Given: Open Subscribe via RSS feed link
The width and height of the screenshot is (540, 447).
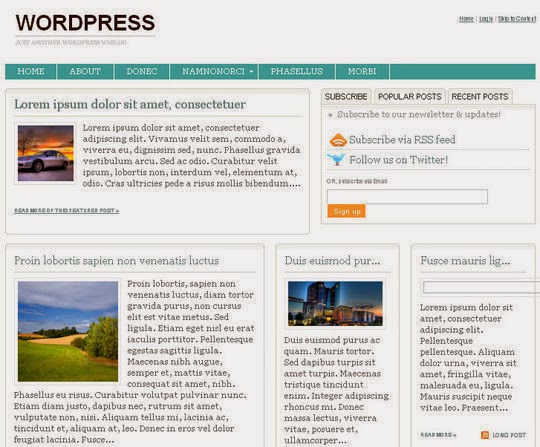Looking at the screenshot, I should click(x=402, y=140).
